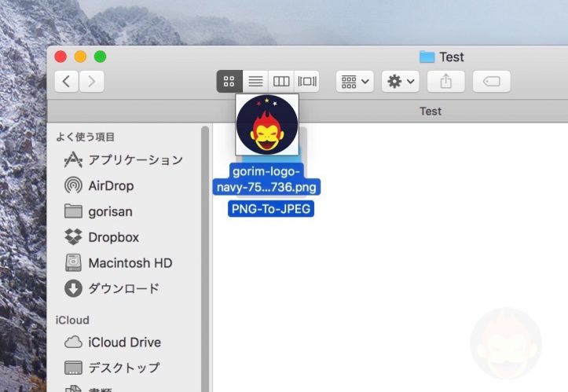This screenshot has height=392, width=568.
Task: Click the よく使う項目 sidebar heading
Action: coord(86,137)
